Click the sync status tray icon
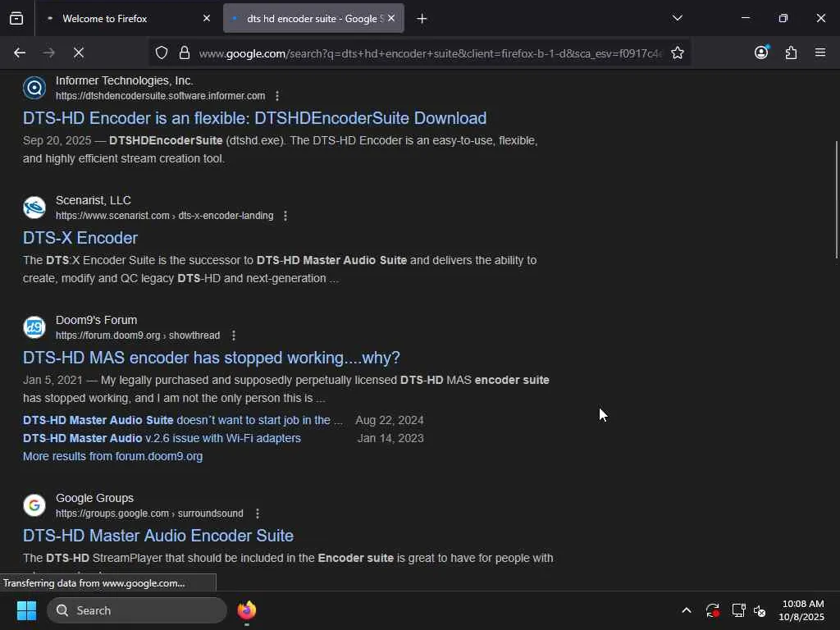The image size is (840, 630). pyautogui.click(x=713, y=610)
